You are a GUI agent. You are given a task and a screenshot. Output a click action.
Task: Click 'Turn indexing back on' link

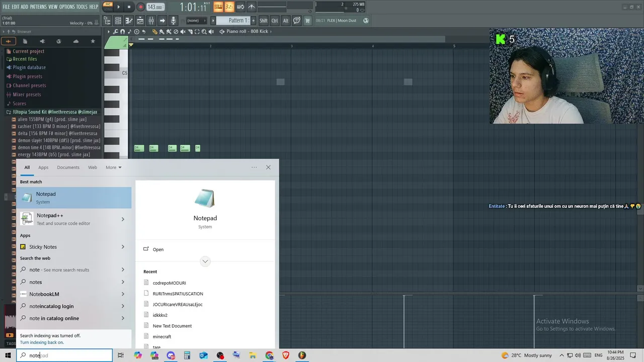[x=42, y=342]
